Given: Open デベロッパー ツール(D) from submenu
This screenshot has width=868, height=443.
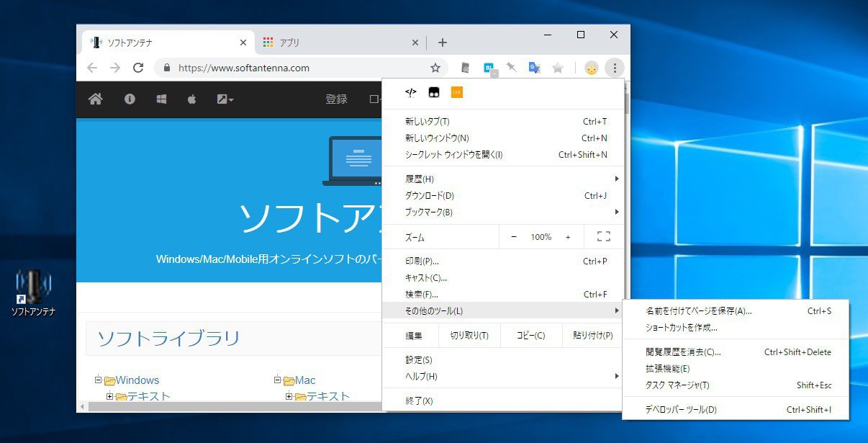Looking at the screenshot, I should pyautogui.click(x=736, y=410).
